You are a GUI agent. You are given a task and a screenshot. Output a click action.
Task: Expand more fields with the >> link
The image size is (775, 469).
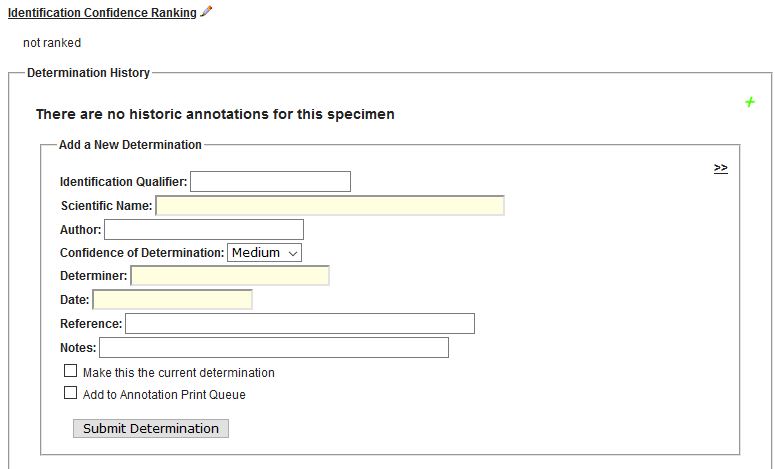tap(720, 168)
